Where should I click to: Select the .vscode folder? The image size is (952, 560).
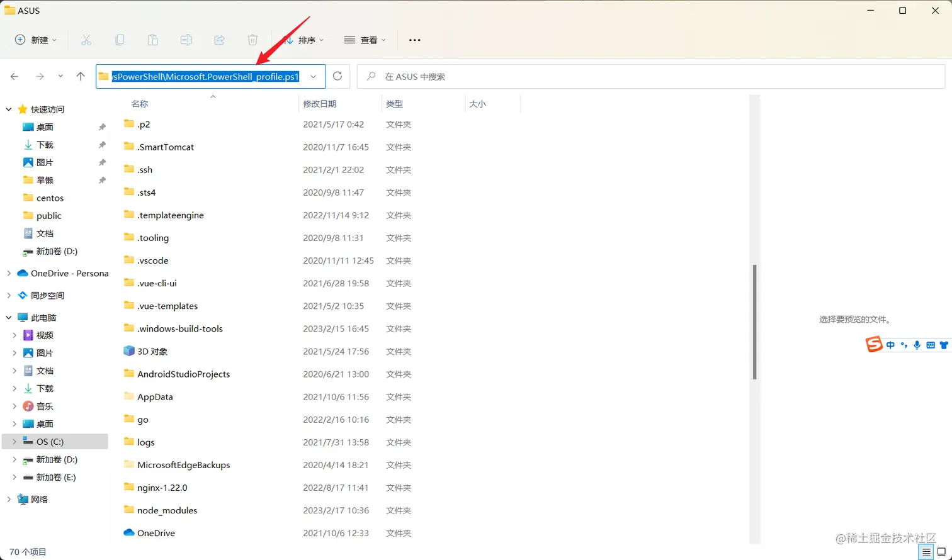point(146,260)
